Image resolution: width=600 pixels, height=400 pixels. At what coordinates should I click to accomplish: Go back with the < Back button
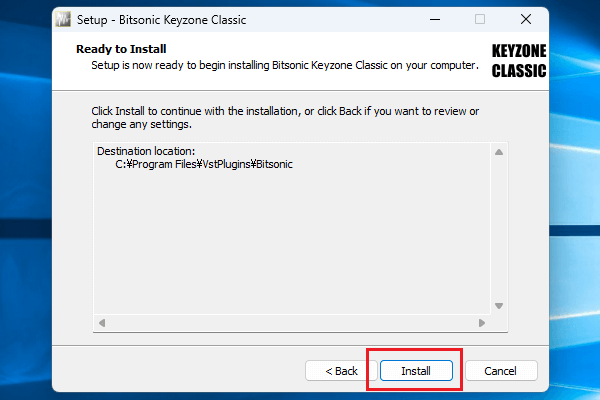pos(341,371)
